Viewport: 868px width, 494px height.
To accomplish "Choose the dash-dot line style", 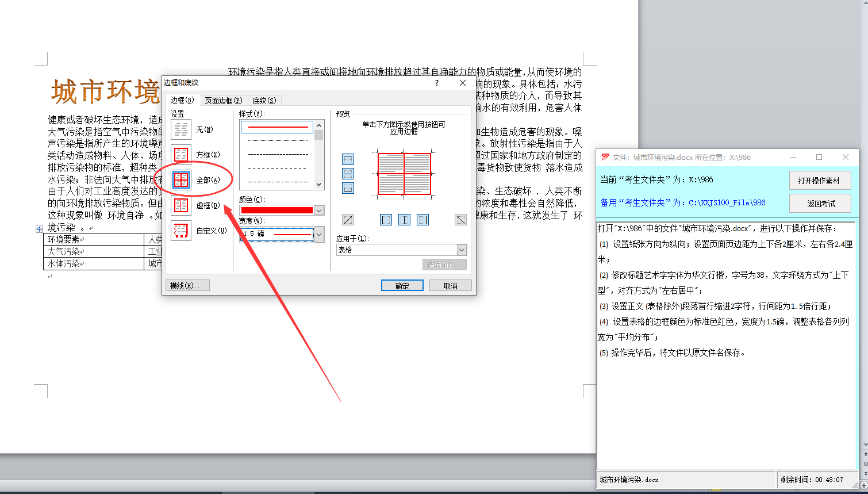I will [277, 182].
